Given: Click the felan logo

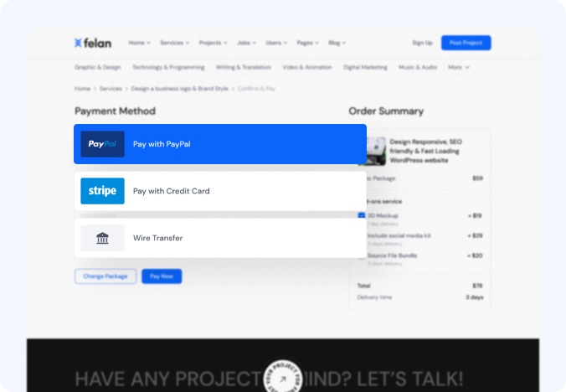Looking at the screenshot, I should [93, 43].
